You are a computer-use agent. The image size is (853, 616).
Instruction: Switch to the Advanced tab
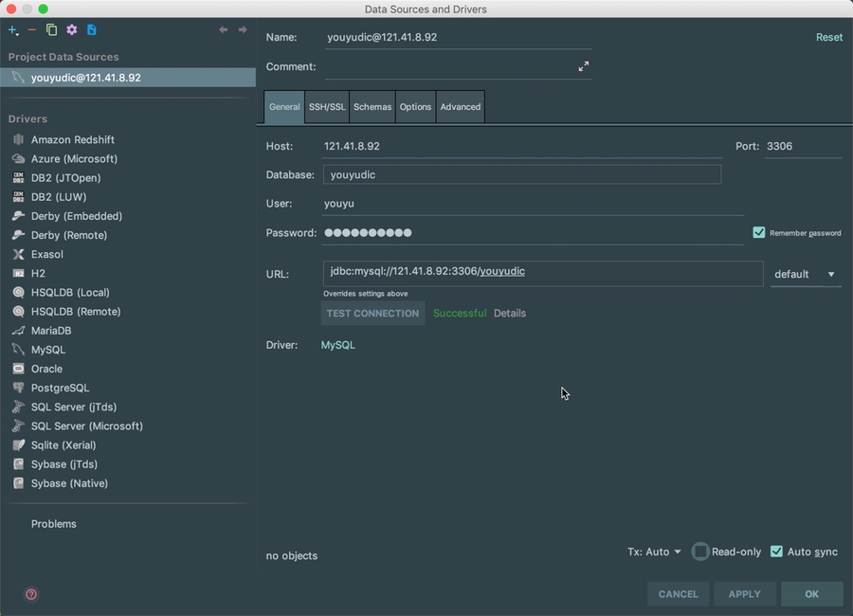tap(461, 107)
